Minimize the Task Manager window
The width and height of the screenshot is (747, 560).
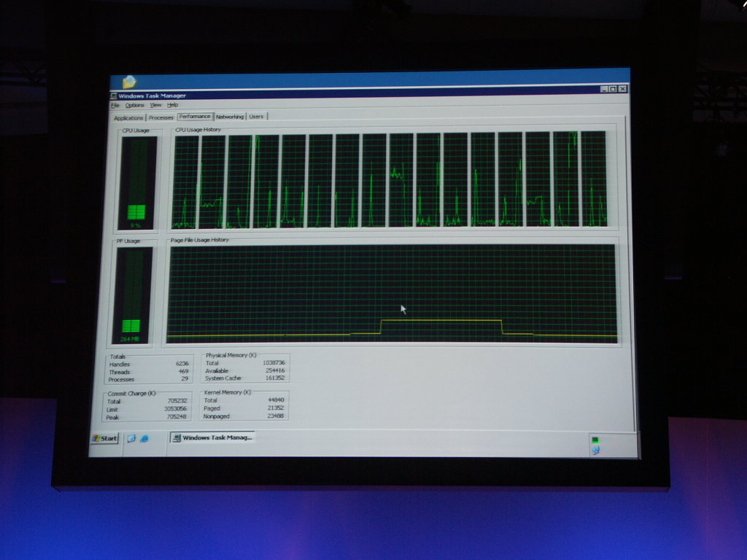[604, 89]
